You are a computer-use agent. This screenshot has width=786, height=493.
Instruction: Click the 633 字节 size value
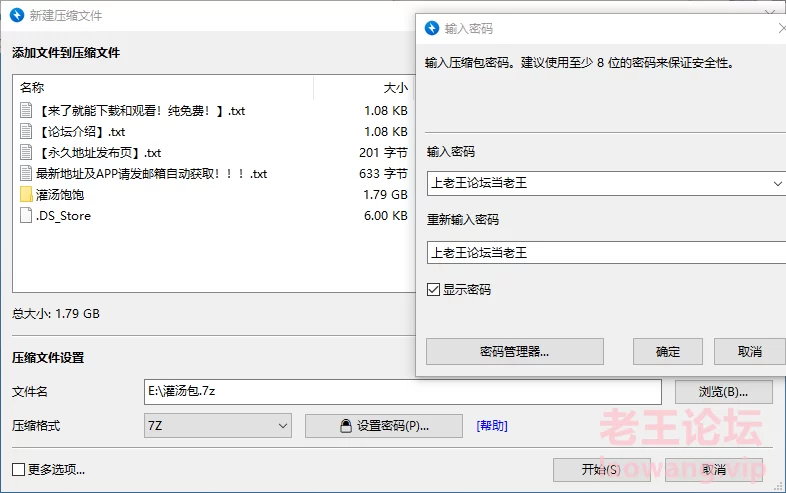pyautogui.click(x=383, y=174)
